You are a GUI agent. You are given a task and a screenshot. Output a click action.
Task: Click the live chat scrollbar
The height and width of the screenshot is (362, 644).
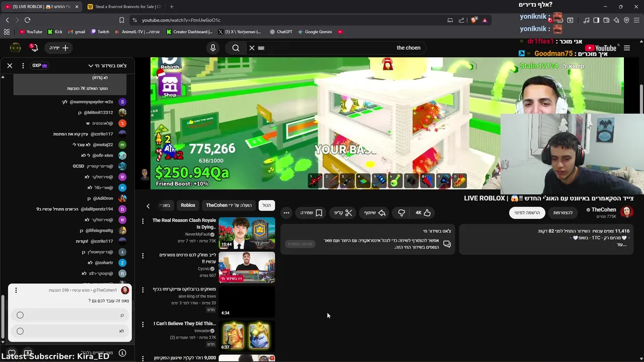(3, 317)
